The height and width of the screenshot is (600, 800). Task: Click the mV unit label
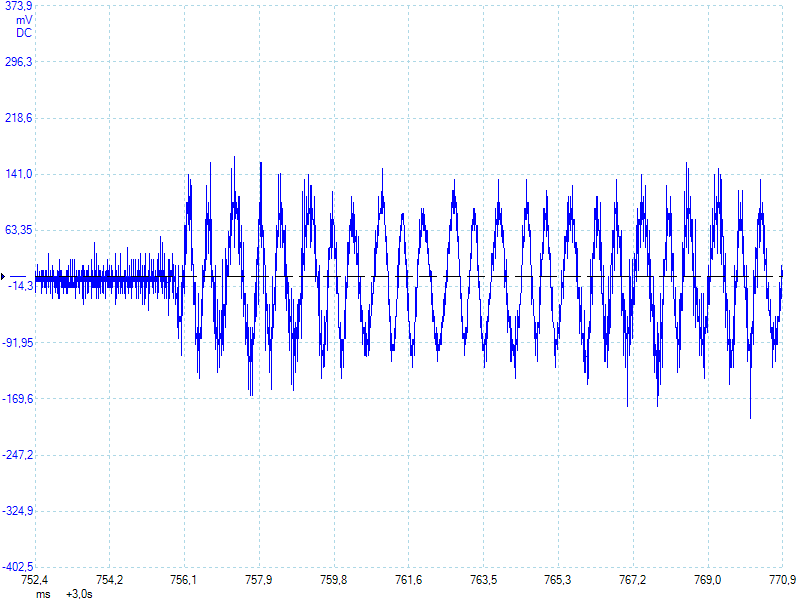[x=24, y=20]
